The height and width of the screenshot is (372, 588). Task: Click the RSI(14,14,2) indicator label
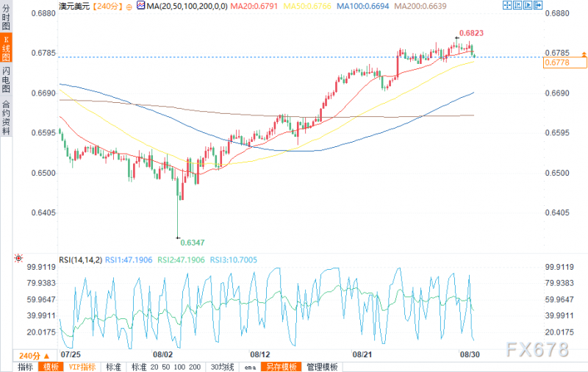pyautogui.click(x=80, y=260)
